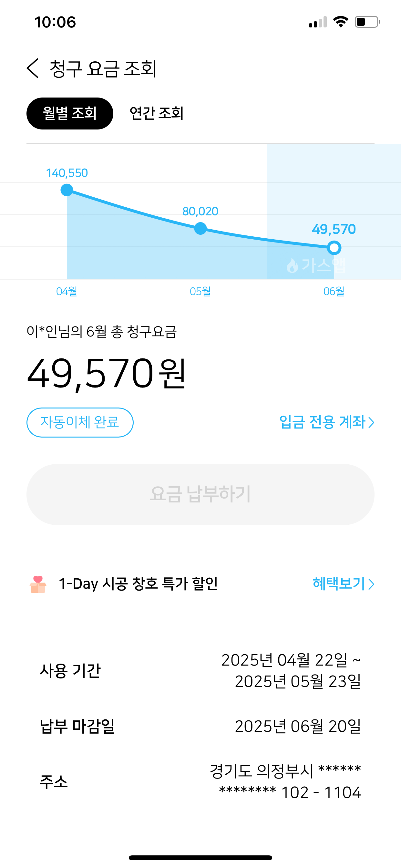Select the April 140,550 data point

point(67,190)
